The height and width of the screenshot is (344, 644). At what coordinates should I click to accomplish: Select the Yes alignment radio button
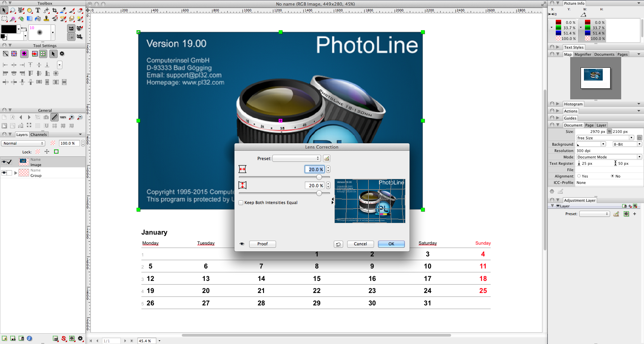click(x=579, y=176)
